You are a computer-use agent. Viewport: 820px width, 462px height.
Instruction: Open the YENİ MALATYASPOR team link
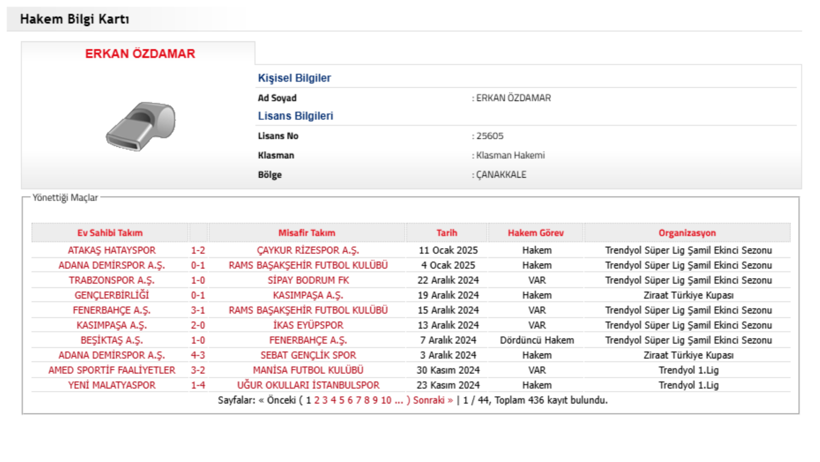point(110,385)
